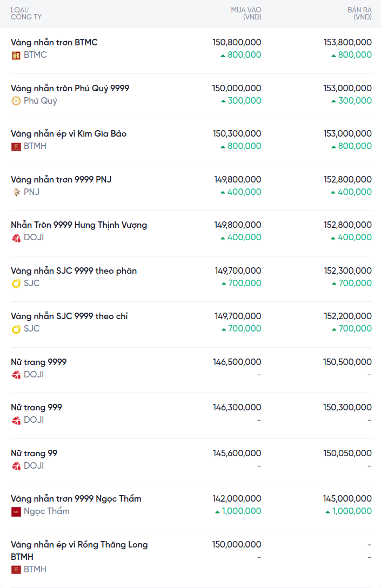Click SJC logo in the 'theo chỉ' row

(16, 329)
